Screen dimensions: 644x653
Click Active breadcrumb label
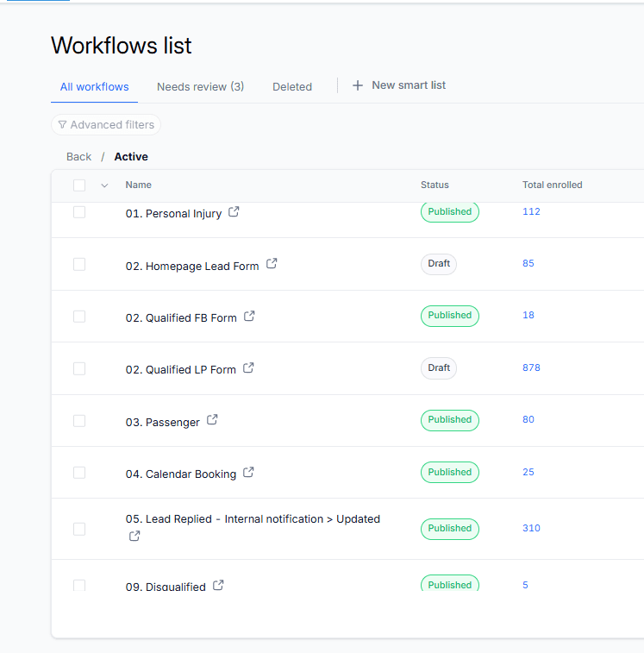[x=131, y=157]
